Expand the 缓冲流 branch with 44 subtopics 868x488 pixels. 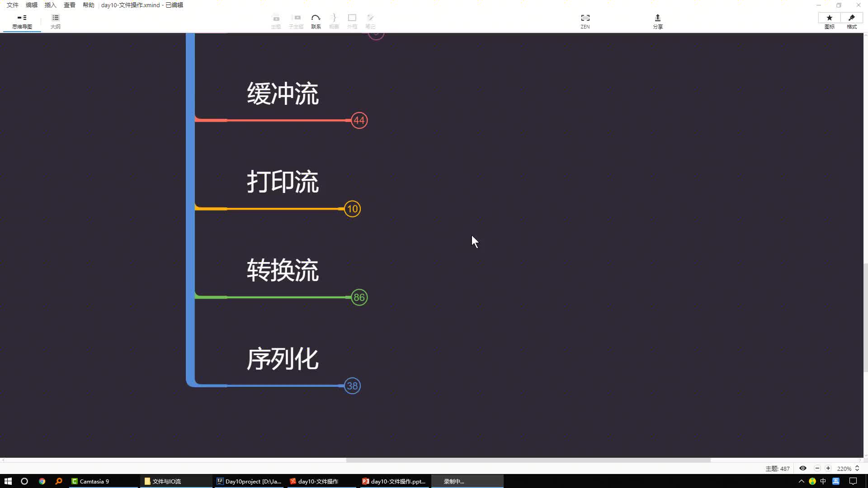(x=359, y=120)
